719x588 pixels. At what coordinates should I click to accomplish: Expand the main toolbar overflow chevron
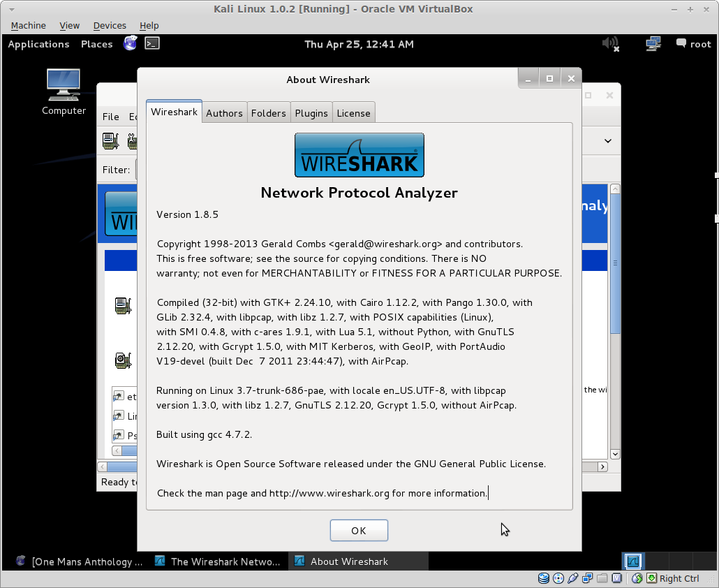pos(608,141)
